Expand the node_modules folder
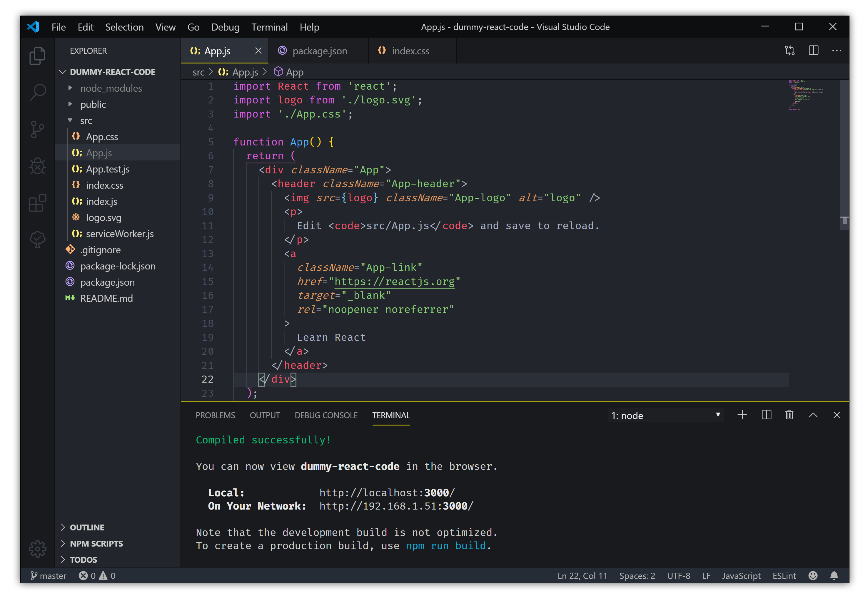This screenshot has width=868, height=603. point(111,88)
